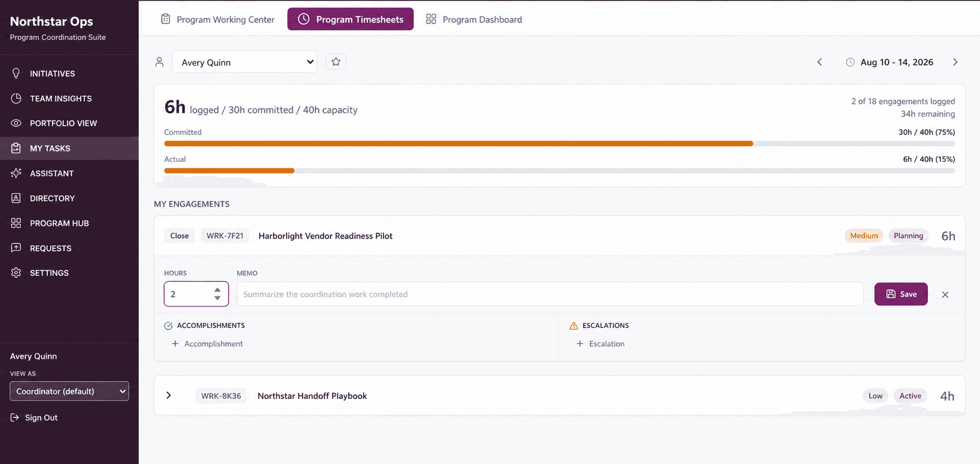
Task: Click the Planning status badge
Action: tap(908, 235)
